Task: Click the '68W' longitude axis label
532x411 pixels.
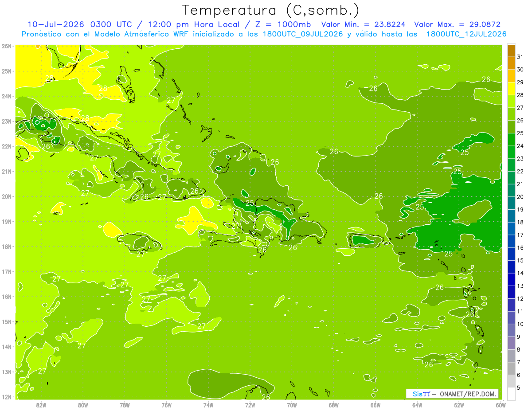Action: coord(334,405)
